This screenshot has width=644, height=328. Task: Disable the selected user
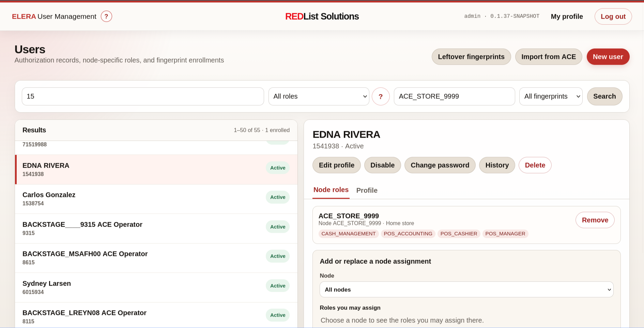(382, 165)
